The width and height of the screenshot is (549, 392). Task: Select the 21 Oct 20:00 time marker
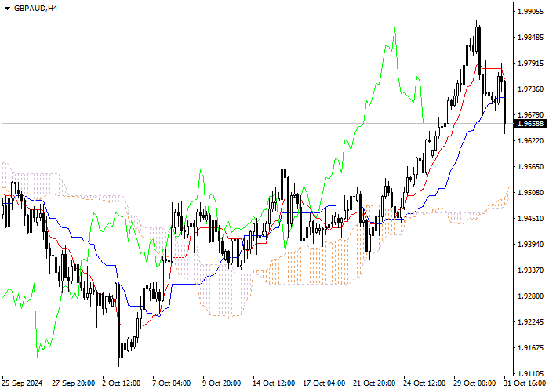pyautogui.click(x=374, y=383)
